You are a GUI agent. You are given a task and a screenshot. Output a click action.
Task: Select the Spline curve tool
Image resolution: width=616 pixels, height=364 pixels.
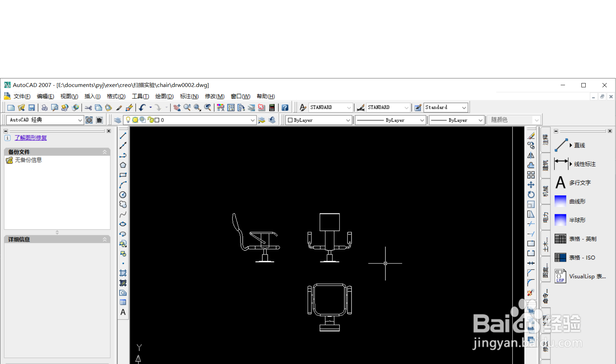(123, 214)
